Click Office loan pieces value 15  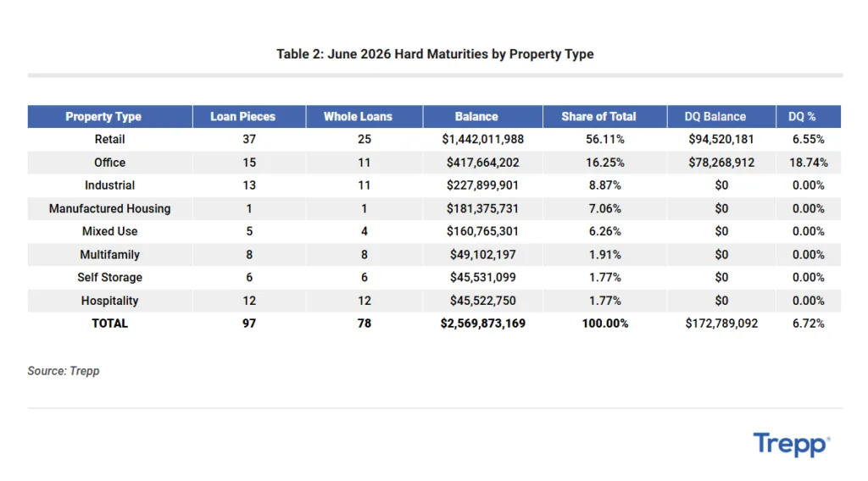point(249,163)
